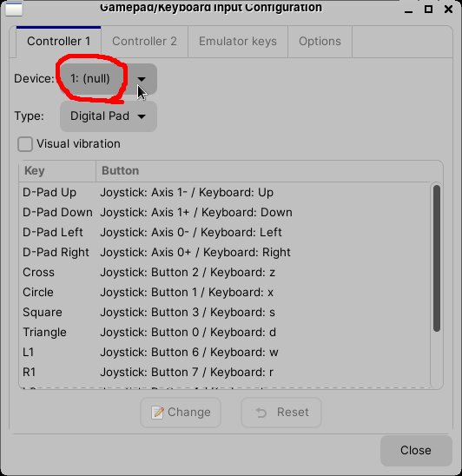Image resolution: width=462 pixels, height=476 pixels.
Task: Select the Triangle key mapping row
Action: pyautogui.click(x=225, y=333)
